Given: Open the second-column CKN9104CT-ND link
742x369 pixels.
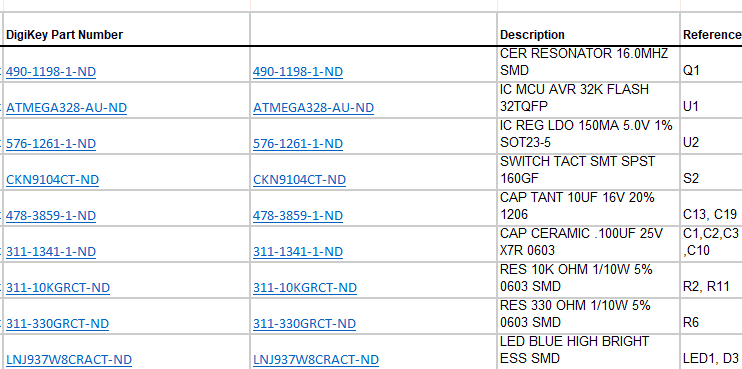Looking at the screenshot, I should (x=299, y=180).
